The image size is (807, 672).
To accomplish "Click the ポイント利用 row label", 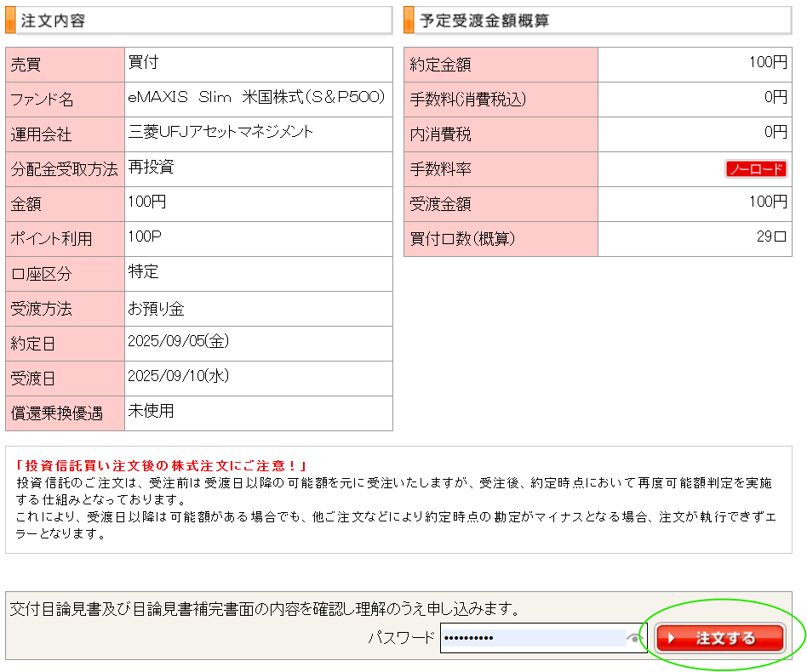I will click(51, 239).
